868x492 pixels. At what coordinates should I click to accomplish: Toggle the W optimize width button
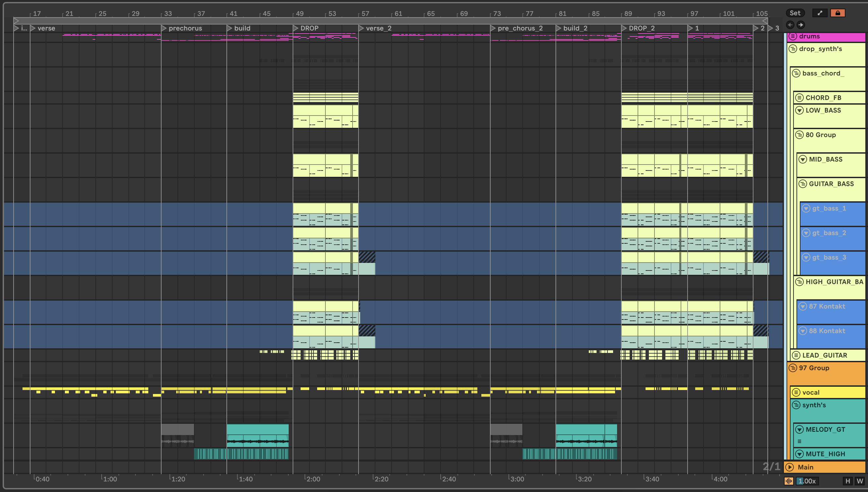pos(859,481)
